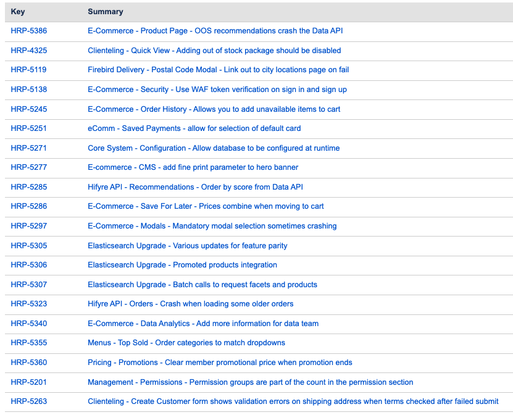Click the Summary column header

coord(106,12)
